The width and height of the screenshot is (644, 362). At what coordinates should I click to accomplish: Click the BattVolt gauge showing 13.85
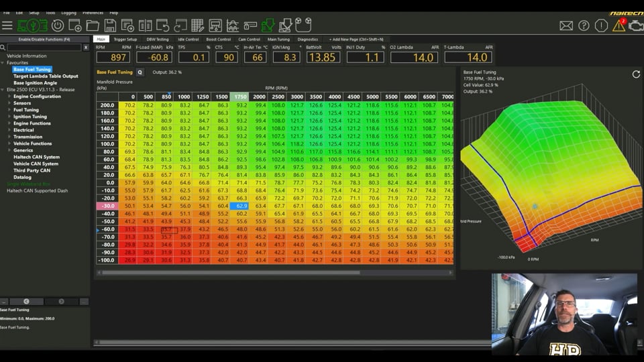(x=323, y=58)
